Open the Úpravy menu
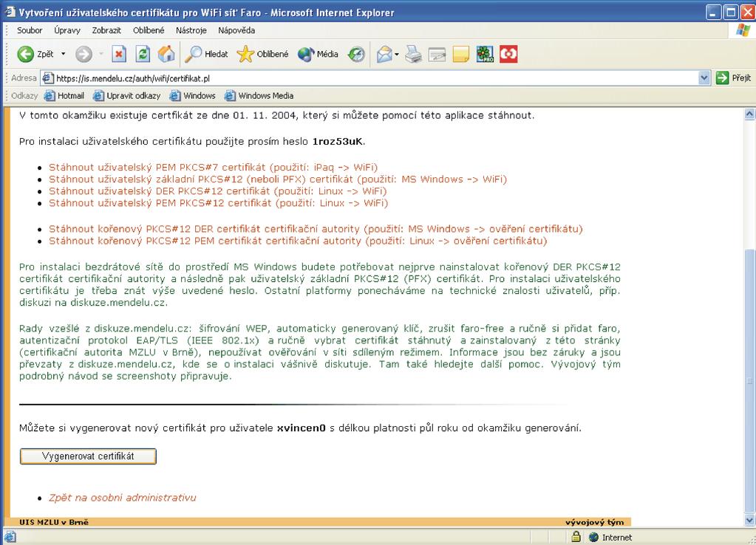Image resolution: width=756 pixels, height=545 pixels. (x=67, y=30)
